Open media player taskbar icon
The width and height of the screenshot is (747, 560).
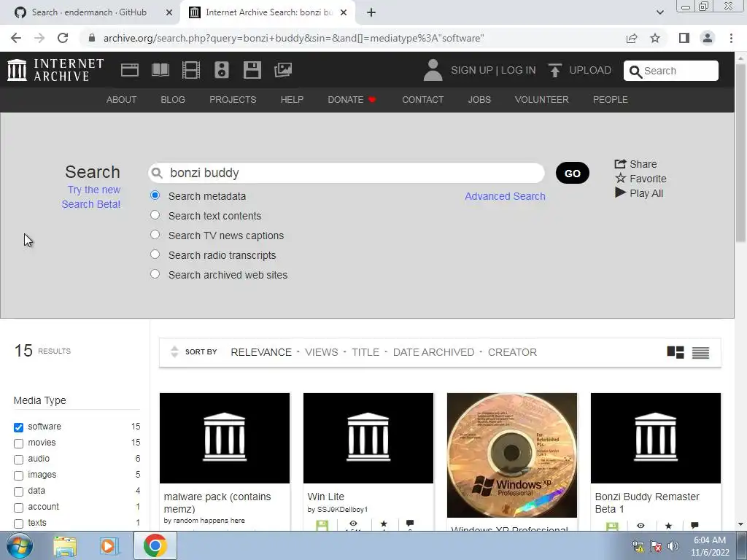[x=109, y=546]
